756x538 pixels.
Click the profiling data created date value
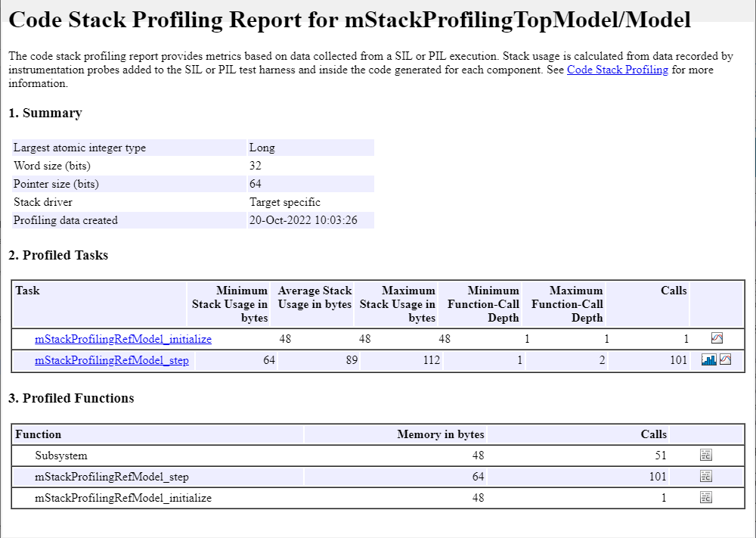click(x=303, y=220)
